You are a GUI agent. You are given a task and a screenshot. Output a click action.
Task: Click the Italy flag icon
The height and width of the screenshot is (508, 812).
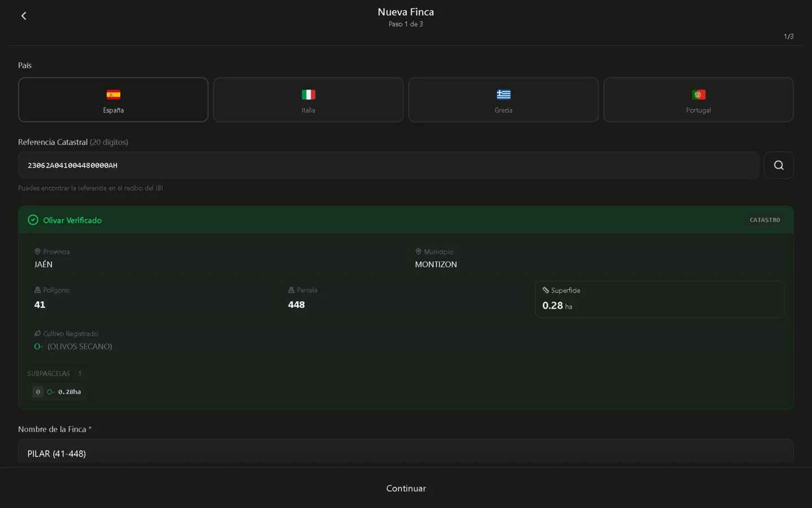(x=308, y=94)
